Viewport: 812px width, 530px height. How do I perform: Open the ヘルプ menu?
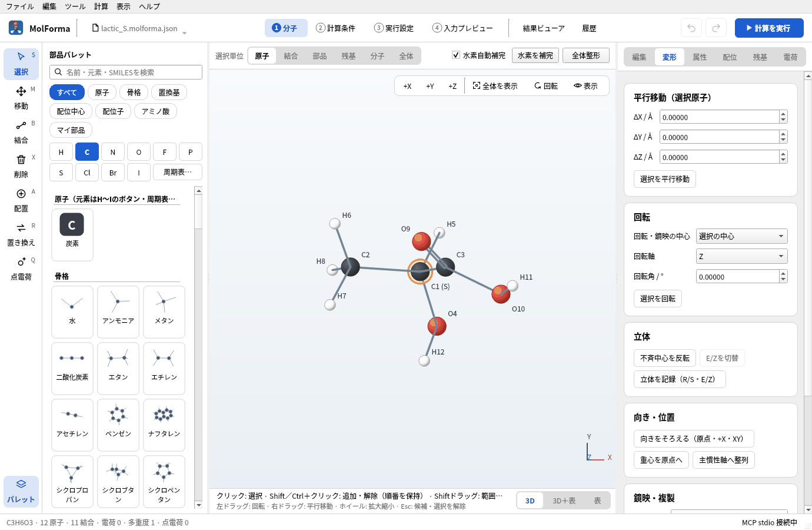pyautogui.click(x=149, y=6)
